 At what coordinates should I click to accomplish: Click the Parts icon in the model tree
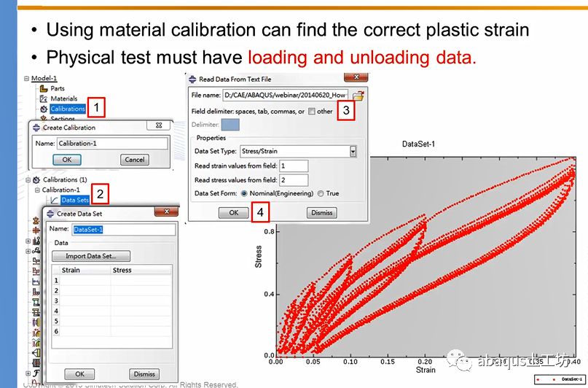coord(44,88)
